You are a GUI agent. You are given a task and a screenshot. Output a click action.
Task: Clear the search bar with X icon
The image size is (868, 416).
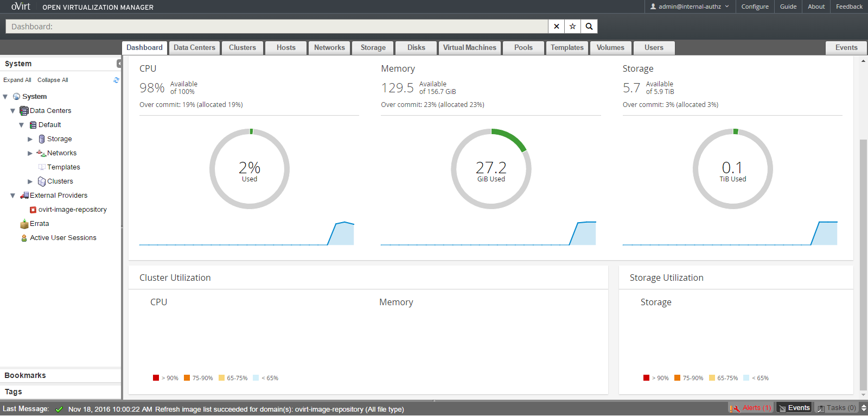pos(556,26)
